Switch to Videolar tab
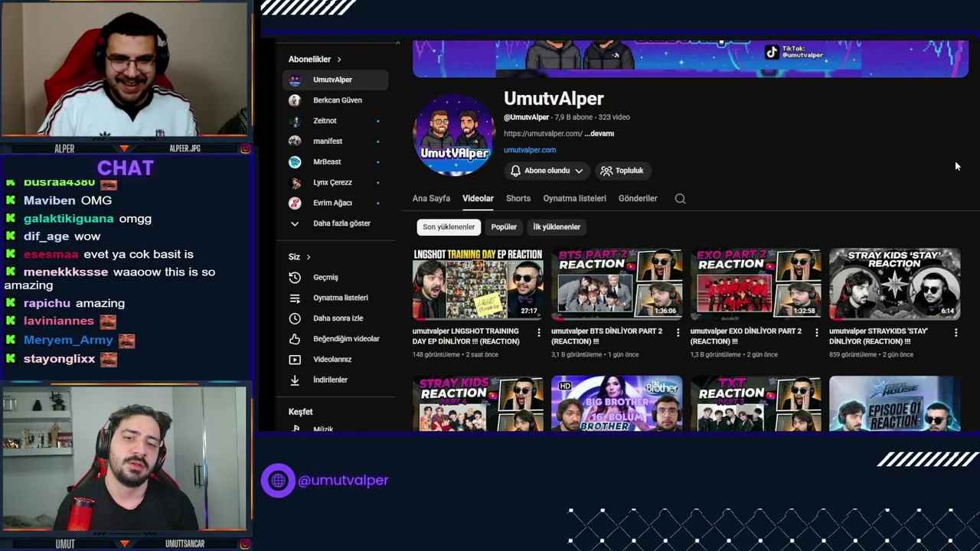The height and width of the screenshot is (551, 980). click(x=478, y=198)
